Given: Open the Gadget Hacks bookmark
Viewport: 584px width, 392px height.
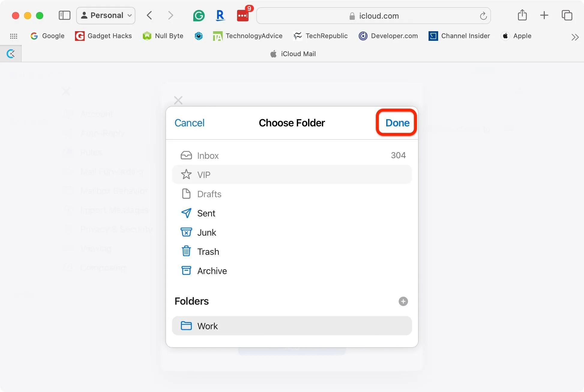Looking at the screenshot, I should [103, 36].
